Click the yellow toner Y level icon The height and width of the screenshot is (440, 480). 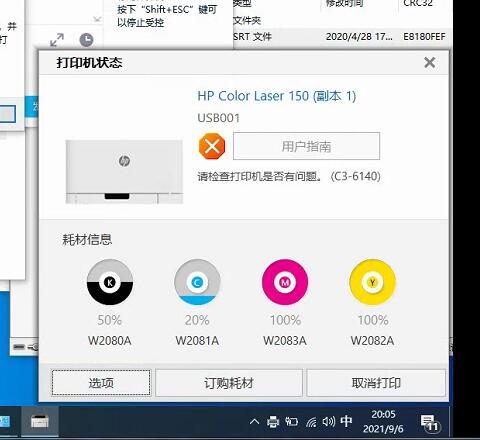pos(372,282)
